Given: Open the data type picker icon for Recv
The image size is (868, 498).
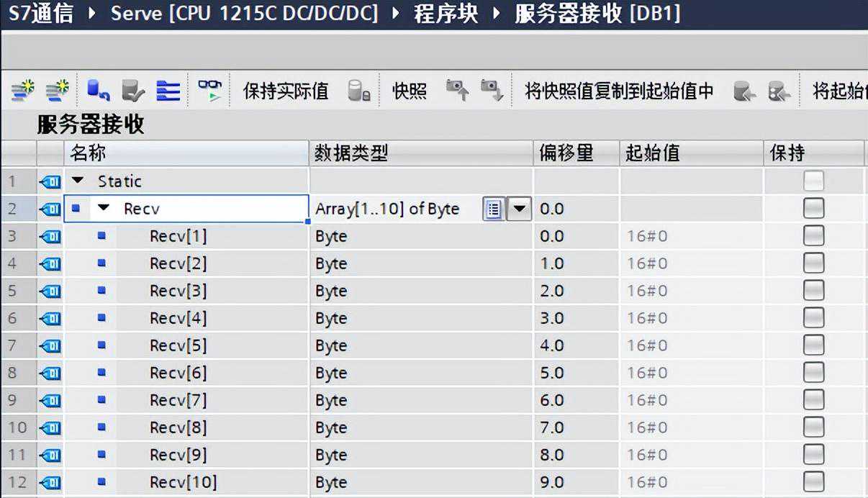Looking at the screenshot, I should [493, 209].
